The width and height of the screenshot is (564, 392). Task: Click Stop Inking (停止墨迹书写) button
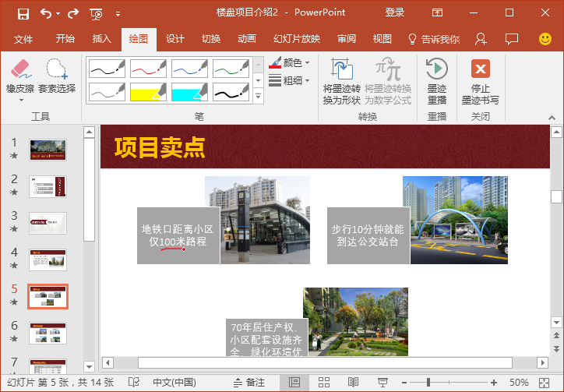click(480, 81)
